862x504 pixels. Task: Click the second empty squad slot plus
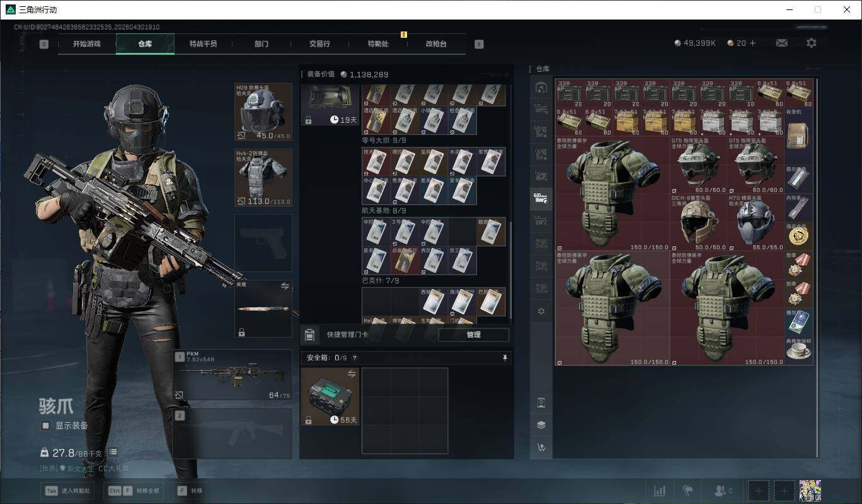click(784, 491)
